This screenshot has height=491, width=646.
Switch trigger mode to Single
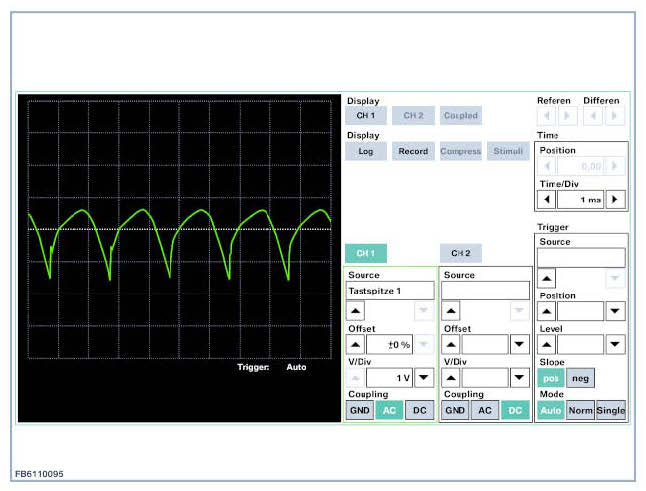(611, 410)
